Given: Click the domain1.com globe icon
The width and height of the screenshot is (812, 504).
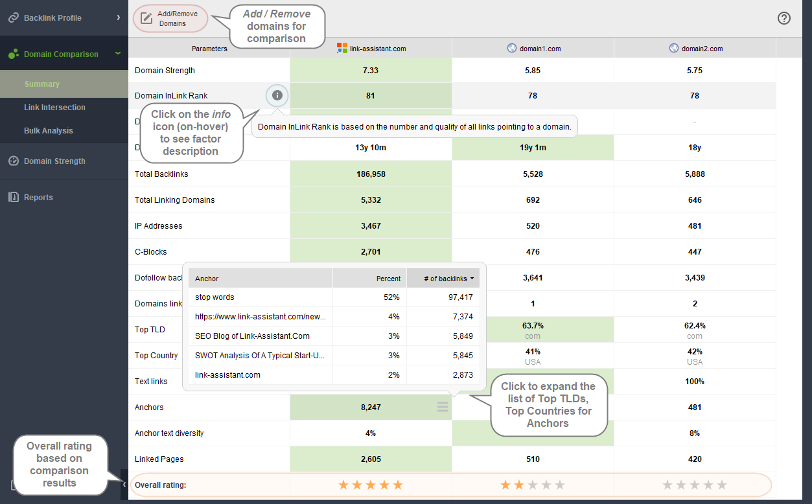Looking at the screenshot, I should click(x=511, y=48).
